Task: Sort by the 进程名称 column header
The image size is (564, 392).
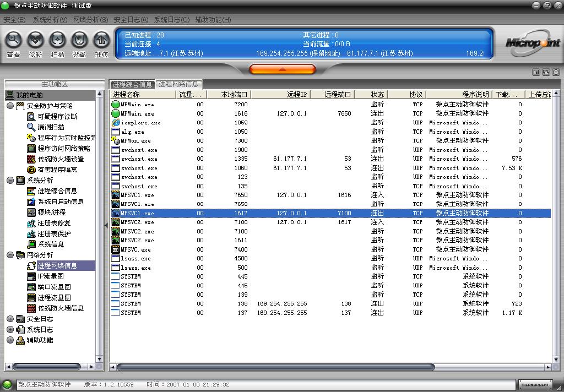Action: click(x=143, y=95)
